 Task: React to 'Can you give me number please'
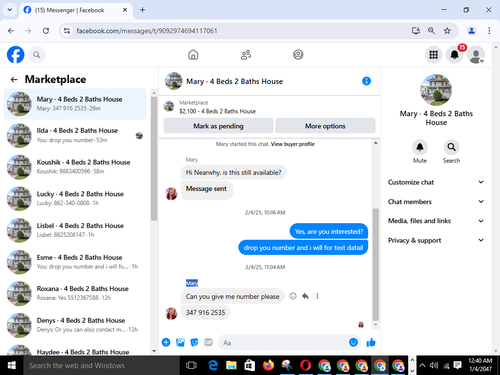point(293,296)
